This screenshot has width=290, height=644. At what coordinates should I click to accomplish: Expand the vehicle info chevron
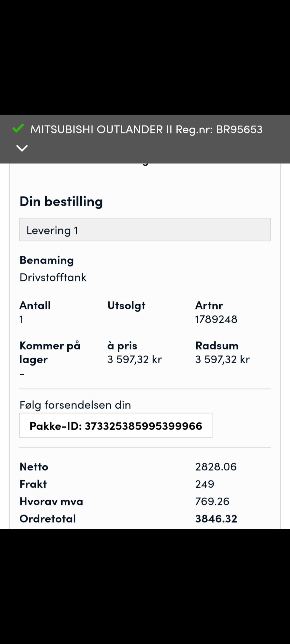(22, 148)
